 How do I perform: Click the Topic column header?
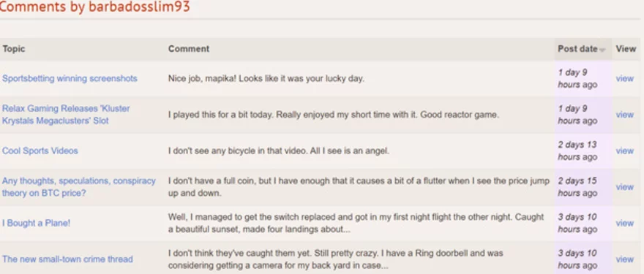(14, 49)
